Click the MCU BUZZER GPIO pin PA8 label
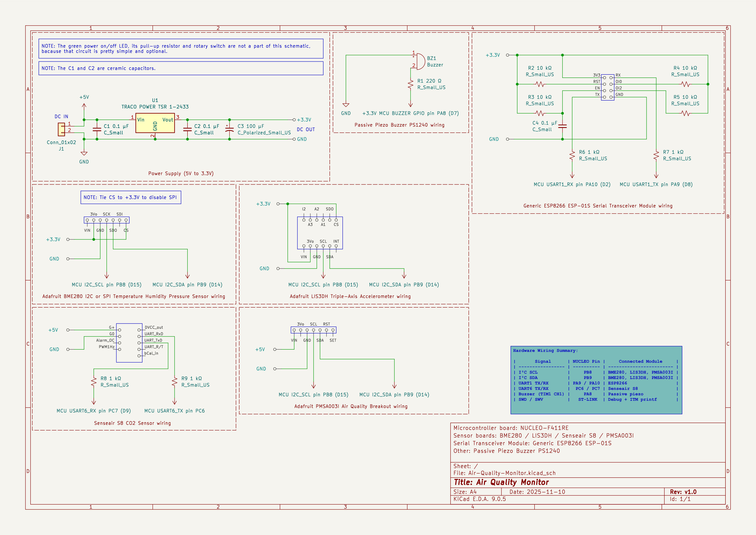The height and width of the screenshot is (535, 756). pos(411,113)
